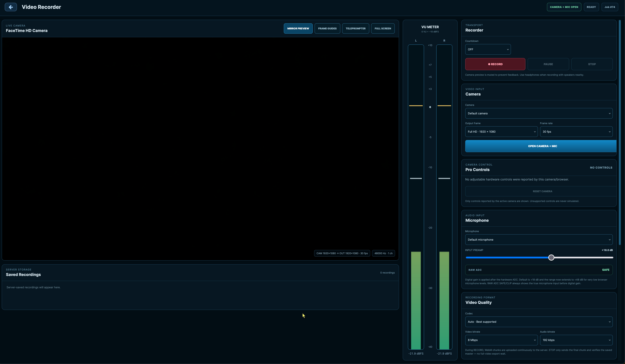
Task: Start recording with the Record button
Action: 495,64
